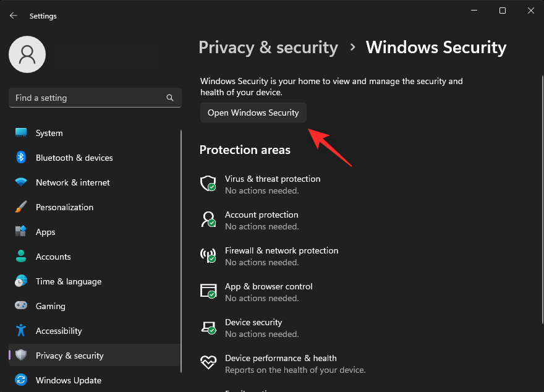Maximize the Settings window
Viewport: 544px width, 392px height.
(503, 11)
